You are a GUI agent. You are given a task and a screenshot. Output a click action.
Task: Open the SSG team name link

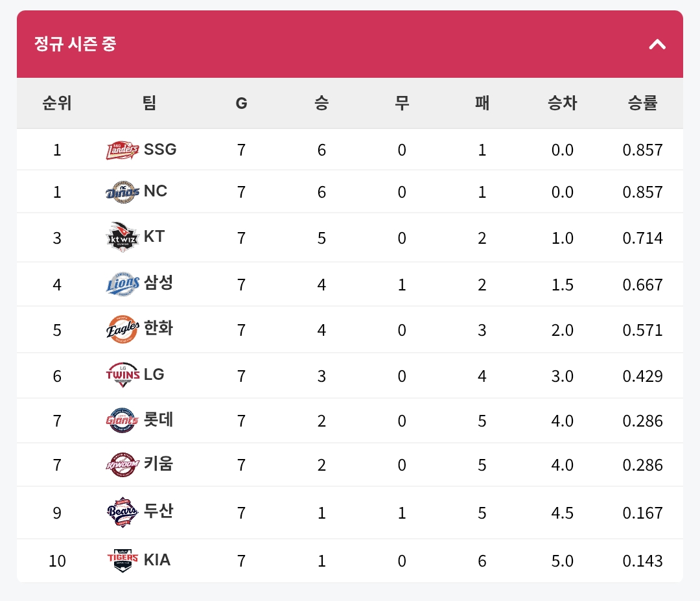160,149
